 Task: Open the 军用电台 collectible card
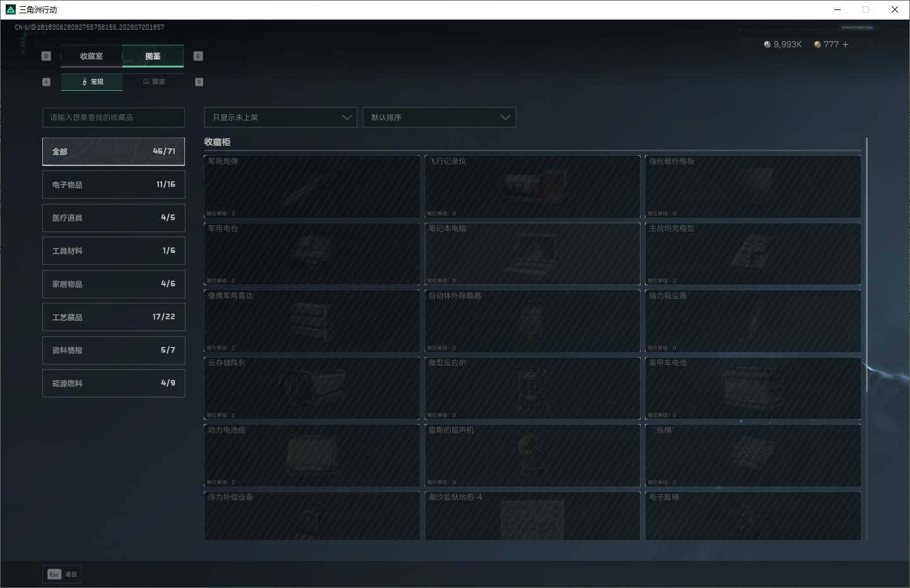(312, 254)
